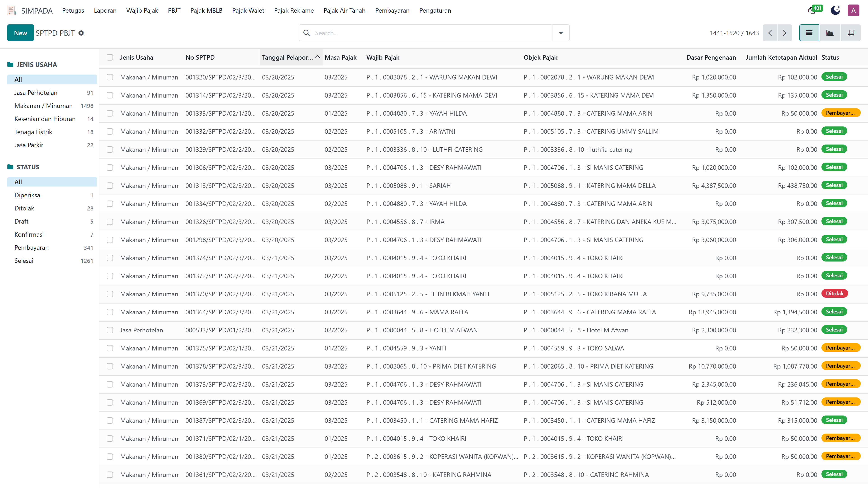Tick the select-all header checkbox

pyautogui.click(x=110, y=57)
